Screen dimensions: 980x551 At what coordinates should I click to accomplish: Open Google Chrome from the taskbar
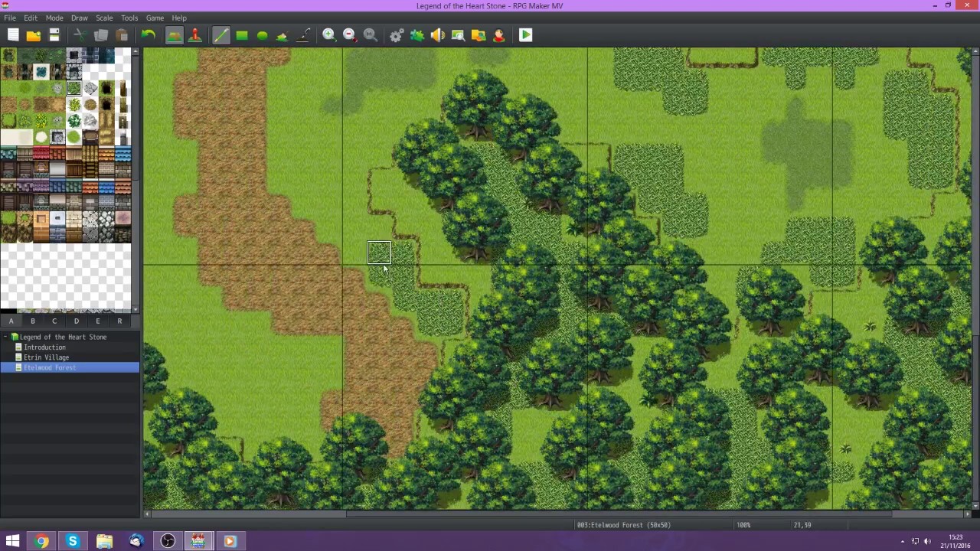(42, 542)
